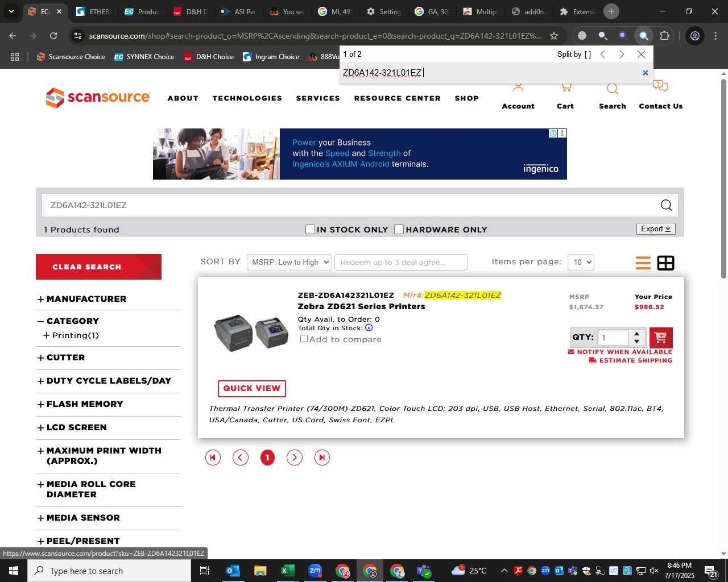The height and width of the screenshot is (582, 728).
Task: Open the Cart icon in header
Action: pyautogui.click(x=565, y=88)
